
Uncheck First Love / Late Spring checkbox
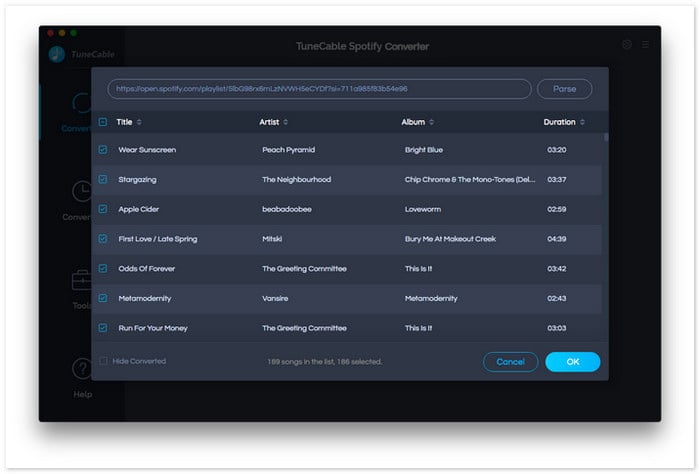[x=103, y=239]
